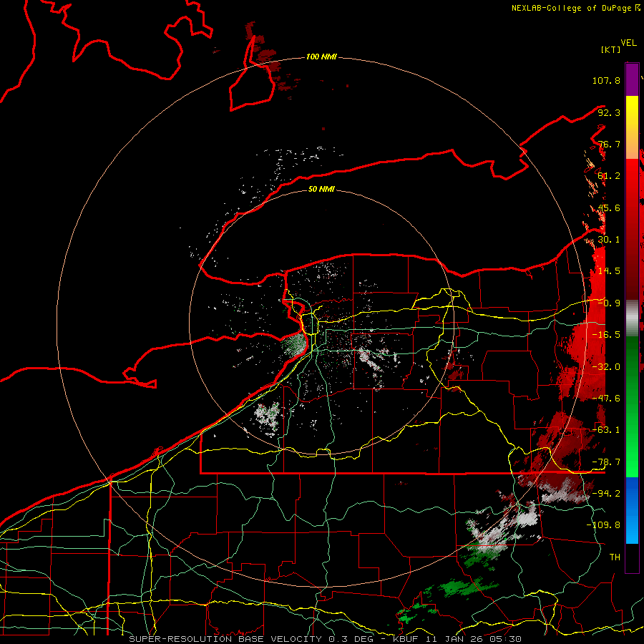Click the TH threshold label

click(x=615, y=557)
